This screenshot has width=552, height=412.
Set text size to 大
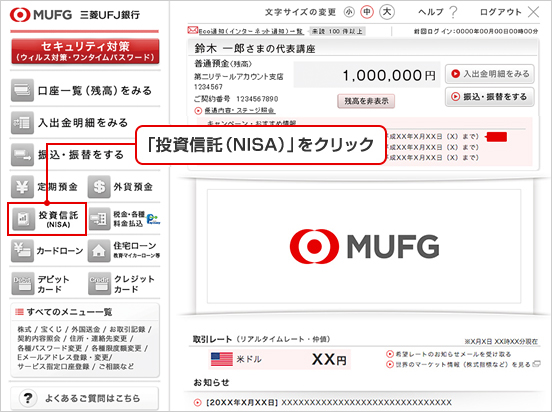click(387, 12)
